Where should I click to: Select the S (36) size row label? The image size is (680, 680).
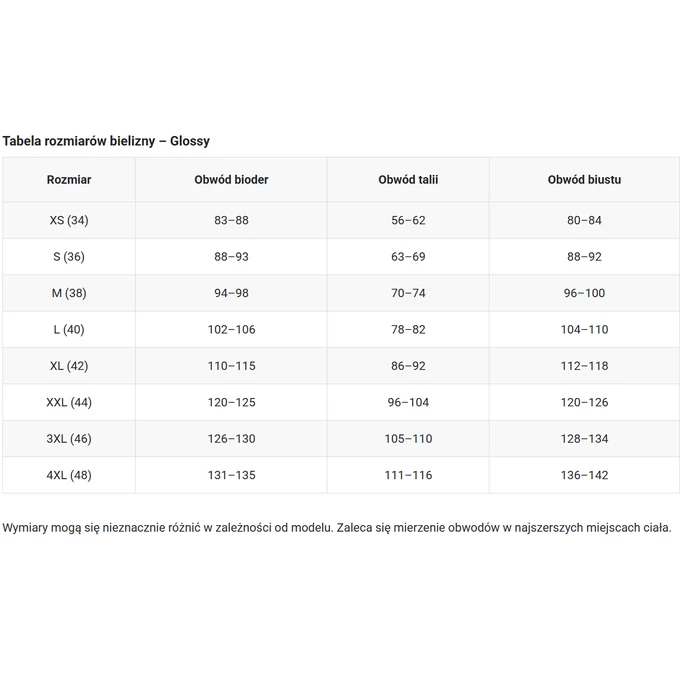(69, 257)
